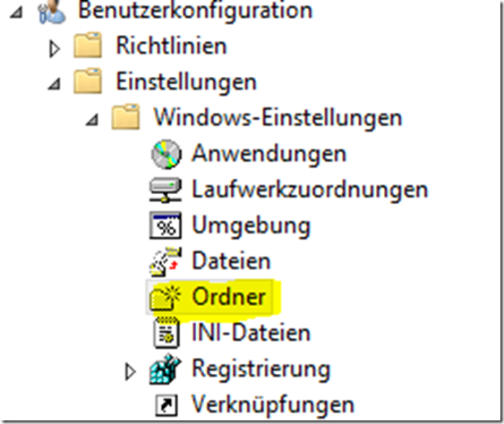Click the Richtlinien folder icon

(88, 45)
